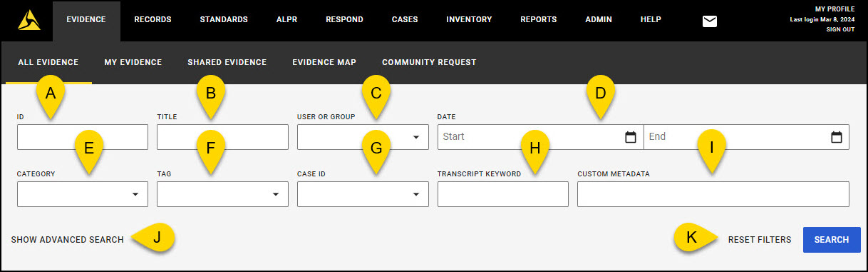
Task: Focus the ID input field
Action: click(x=83, y=137)
